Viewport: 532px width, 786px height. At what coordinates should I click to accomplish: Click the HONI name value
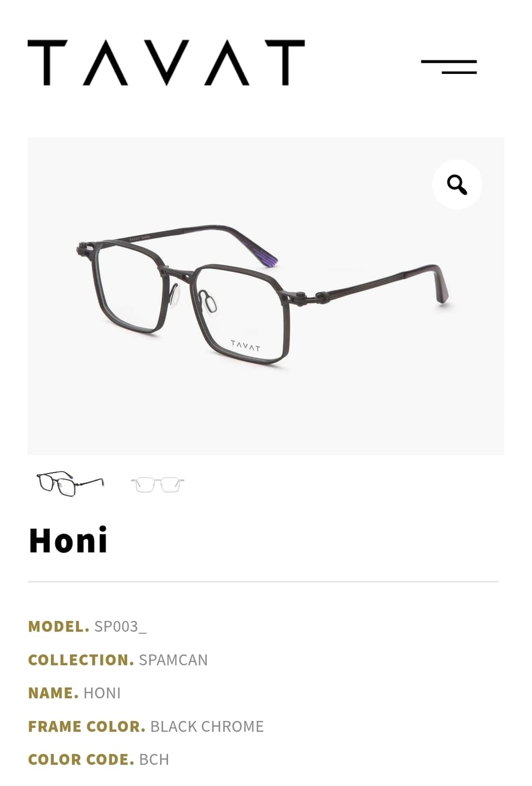(102, 693)
